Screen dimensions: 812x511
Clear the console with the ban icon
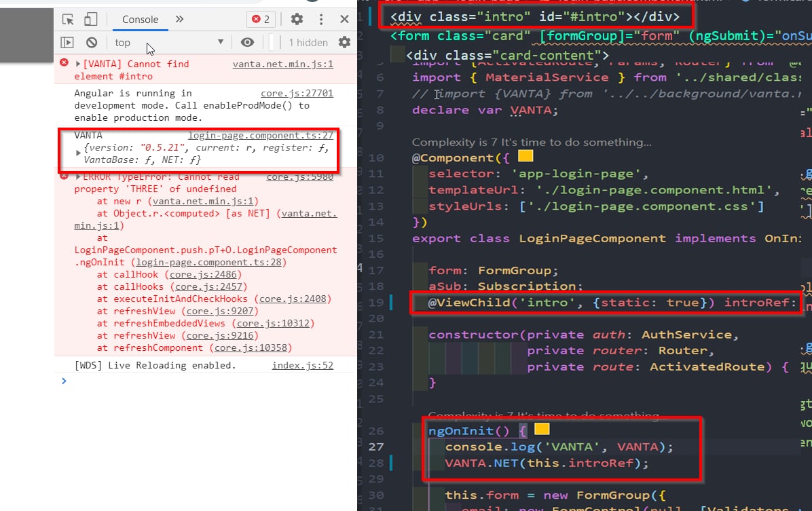tap(92, 43)
